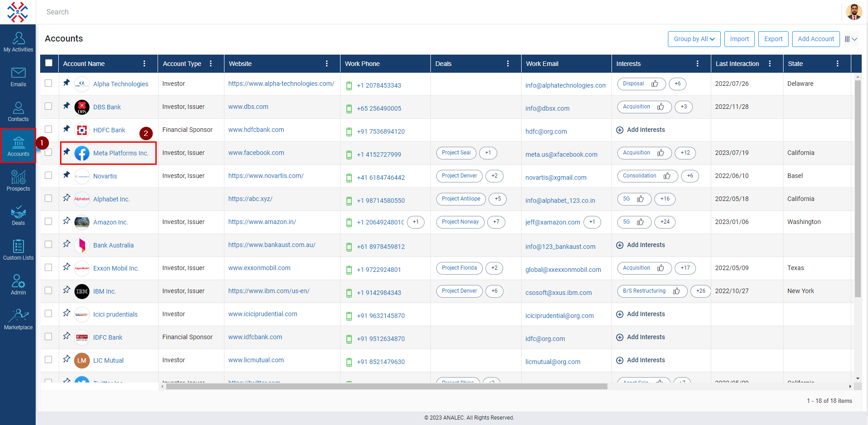Sort by Work Phone column header
The image size is (868, 425).
[x=362, y=64]
